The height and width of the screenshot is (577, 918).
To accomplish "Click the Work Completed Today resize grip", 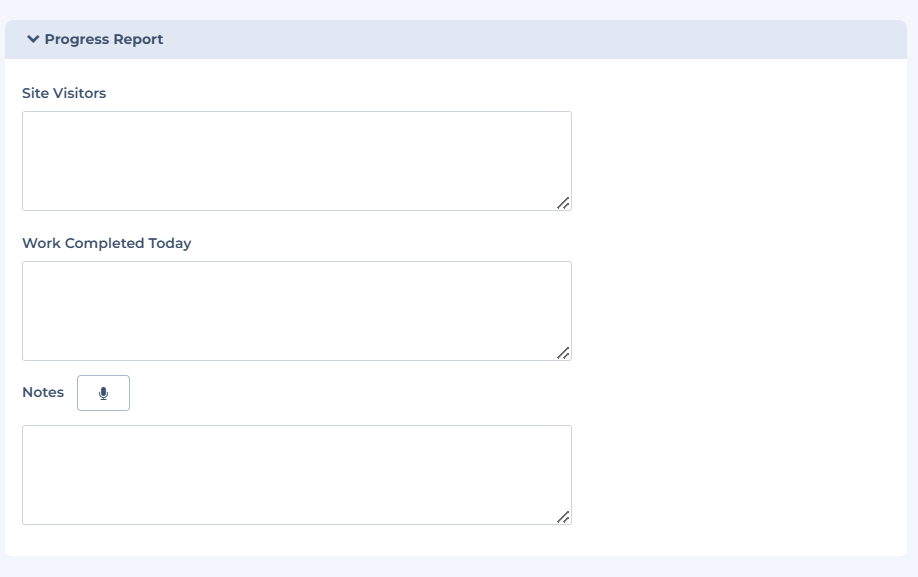I will coord(564,353).
